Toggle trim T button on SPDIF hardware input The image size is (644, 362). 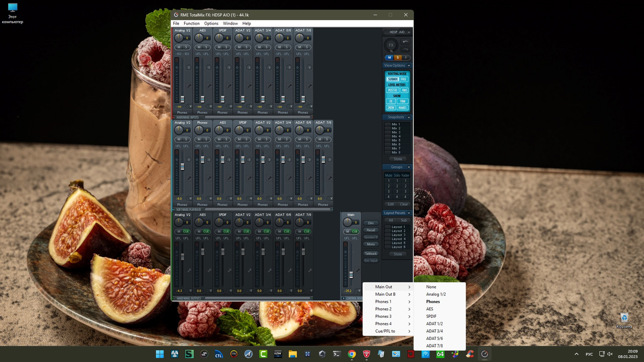point(229,67)
